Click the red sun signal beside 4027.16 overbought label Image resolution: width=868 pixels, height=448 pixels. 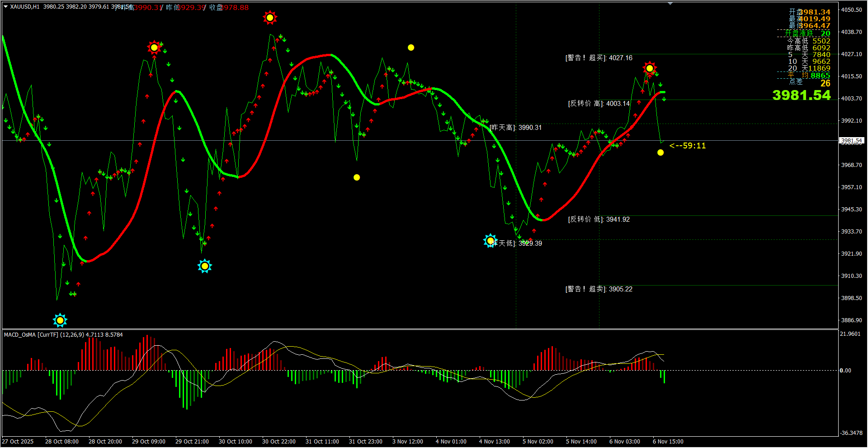pos(650,68)
